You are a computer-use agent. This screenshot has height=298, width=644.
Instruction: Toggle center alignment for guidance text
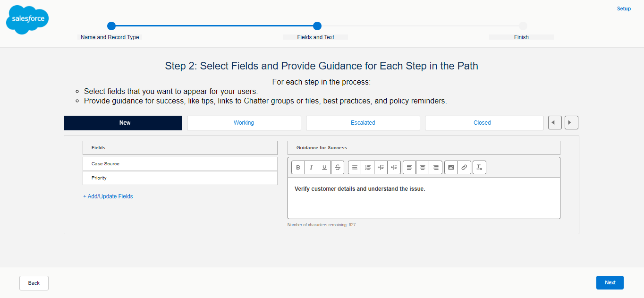422,167
